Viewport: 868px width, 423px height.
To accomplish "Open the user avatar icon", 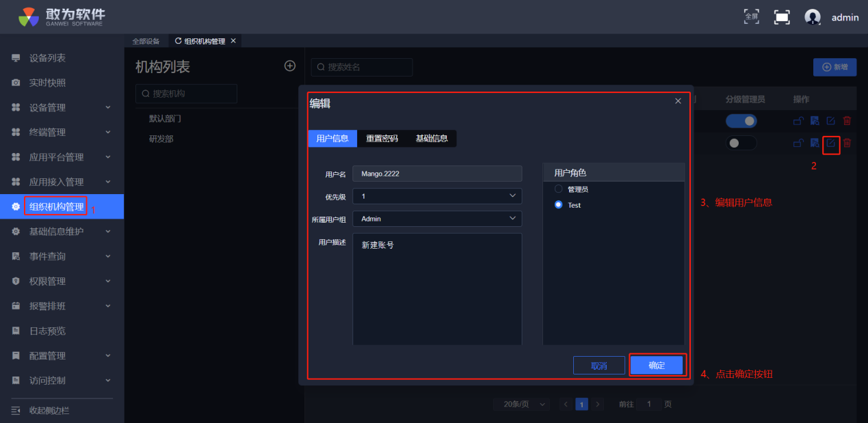I will (x=813, y=17).
